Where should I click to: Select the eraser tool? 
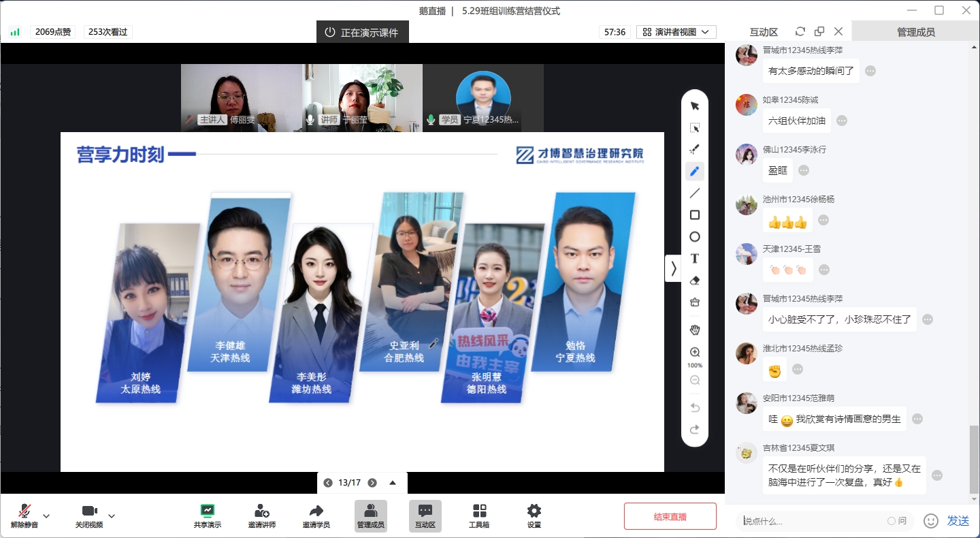[x=695, y=281]
